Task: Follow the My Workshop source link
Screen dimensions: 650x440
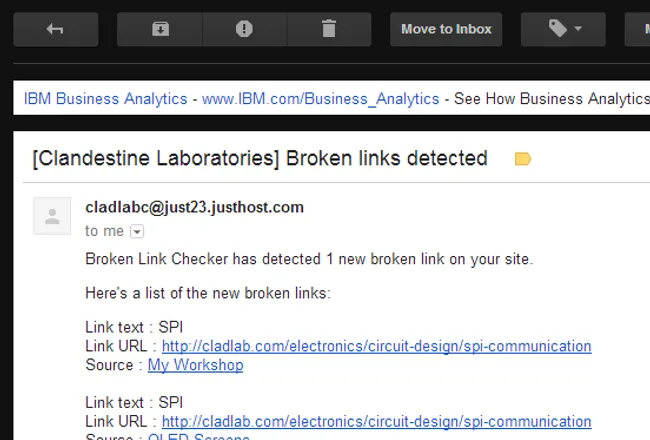Action: tap(195, 365)
